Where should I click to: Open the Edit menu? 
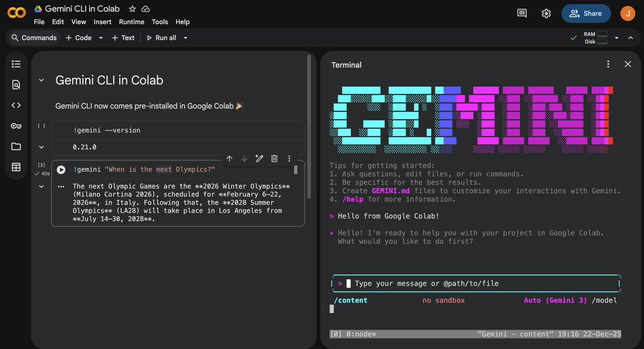[58, 22]
